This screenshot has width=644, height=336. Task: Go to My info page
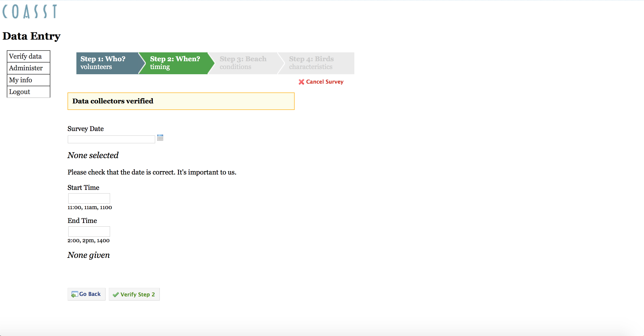click(28, 80)
